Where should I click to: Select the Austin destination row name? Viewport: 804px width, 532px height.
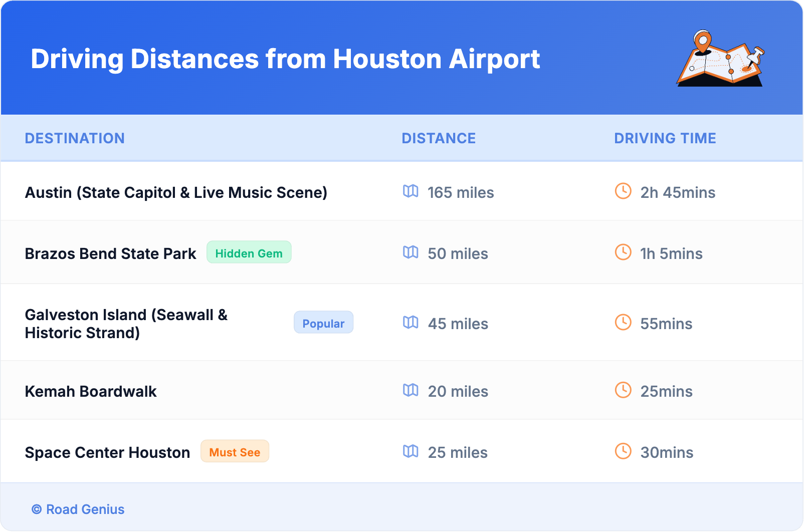[x=176, y=193]
